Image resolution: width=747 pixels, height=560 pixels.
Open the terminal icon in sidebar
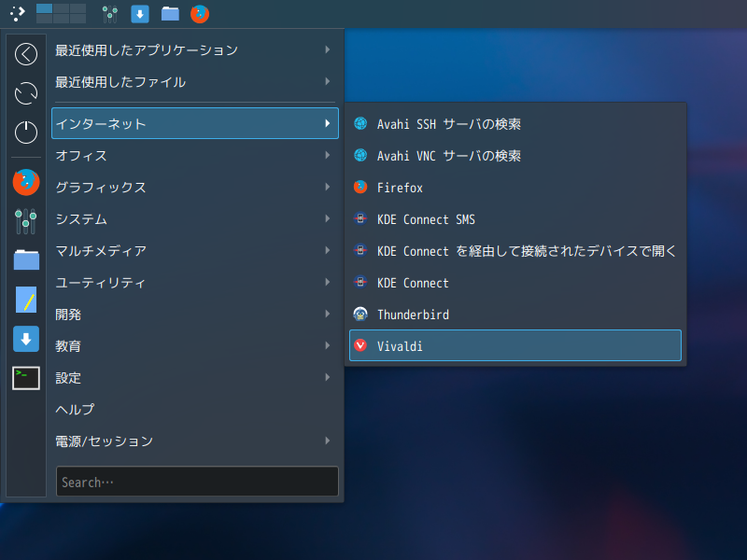point(26,378)
